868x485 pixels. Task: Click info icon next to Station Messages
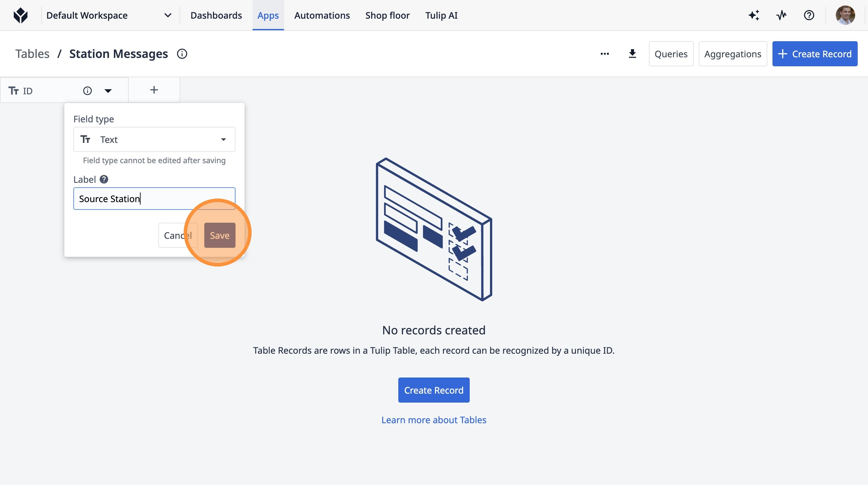(x=182, y=54)
